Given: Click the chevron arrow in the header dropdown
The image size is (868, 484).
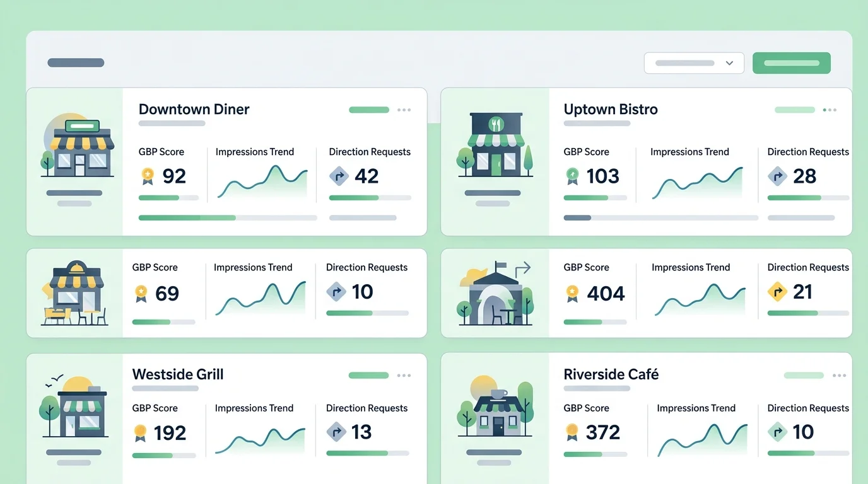Looking at the screenshot, I should pyautogui.click(x=729, y=63).
